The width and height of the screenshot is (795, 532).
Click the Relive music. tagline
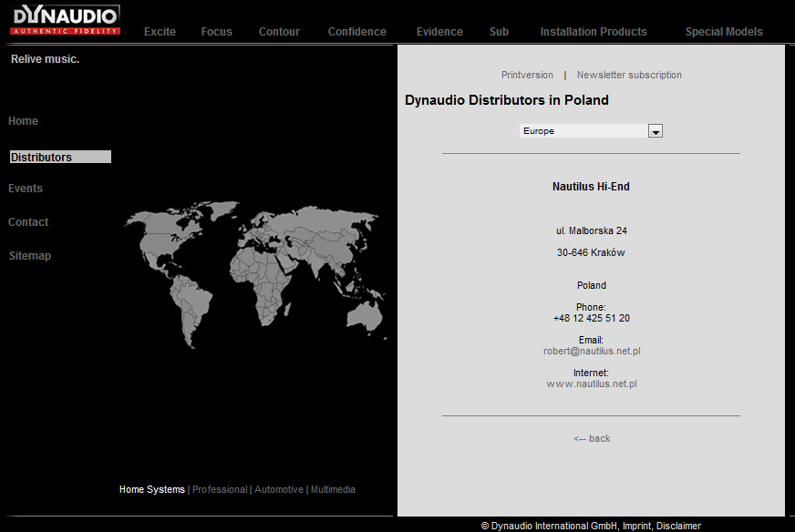pos(45,59)
